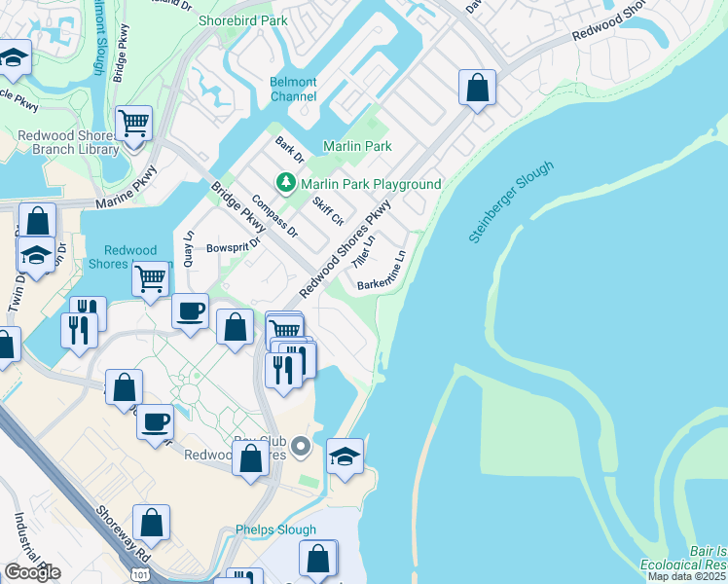The width and height of the screenshot is (728, 584).
Task: Open the lowest restaurant marker in the central cluster
Action: [283, 372]
